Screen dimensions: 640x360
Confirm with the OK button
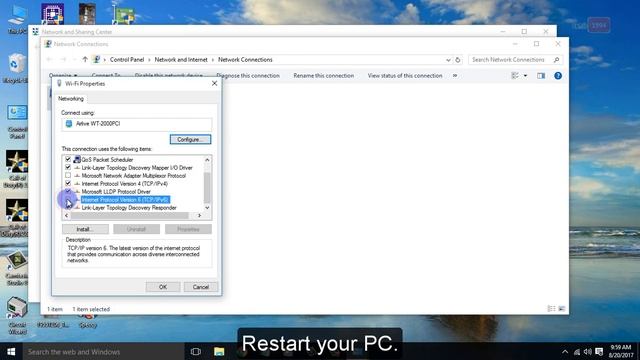tap(163, 287)
